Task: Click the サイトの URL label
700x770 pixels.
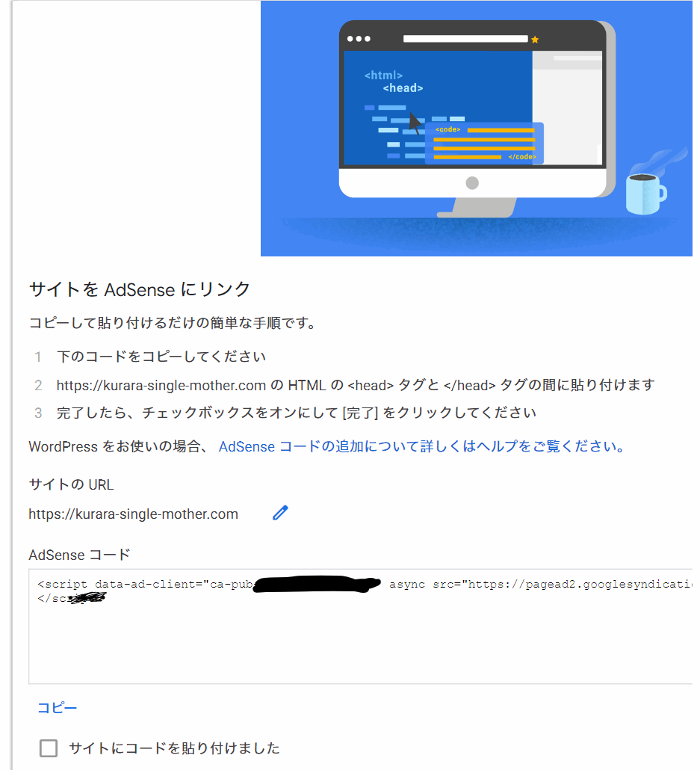Action: point(71,484)
